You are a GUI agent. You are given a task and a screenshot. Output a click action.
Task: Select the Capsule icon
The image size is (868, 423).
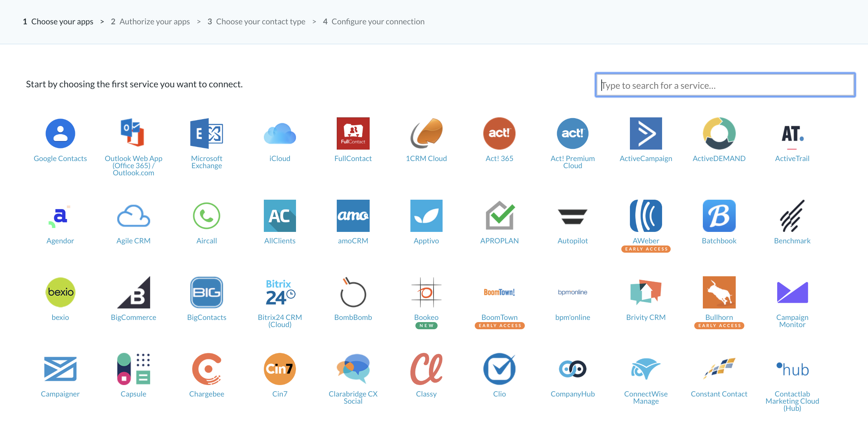pyautogui.click(x=134, y=369)
